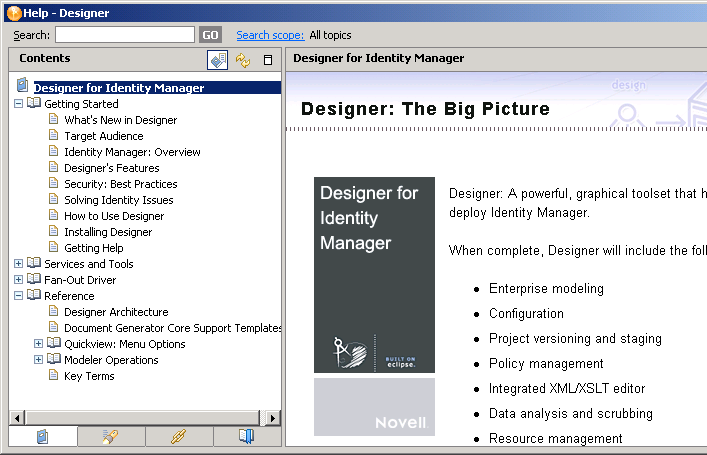Click the page icon beside Getting Help
Screen dimensions: 707x455
pos(54,247)
